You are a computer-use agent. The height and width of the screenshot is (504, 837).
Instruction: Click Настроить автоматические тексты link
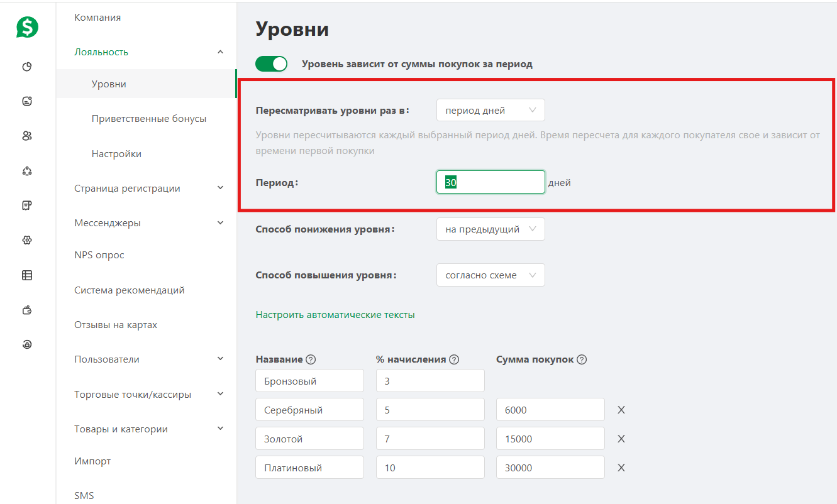pos(335,315)
